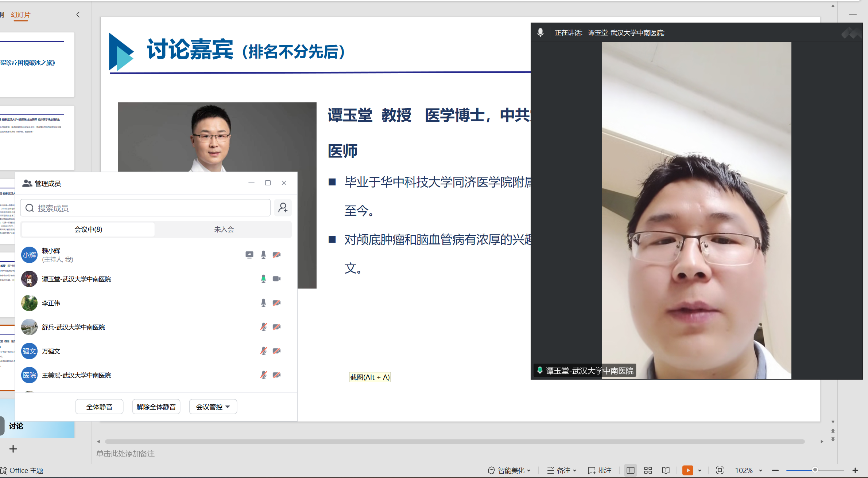The image size is (868, 478).
Task: Toggle camera for 李正伟
Action: [277, 303]
